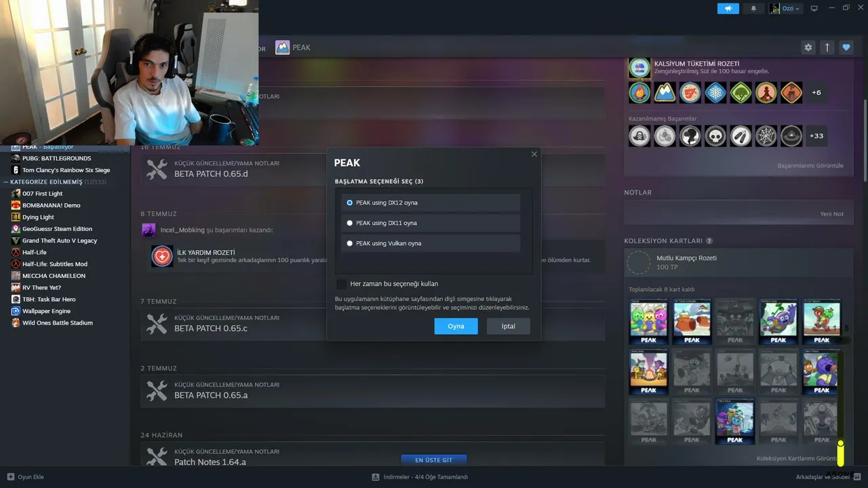Open BOMBANANA! Demo from library list
The width and height of the screenshot is (868, 488).
[x=65, y=205]
